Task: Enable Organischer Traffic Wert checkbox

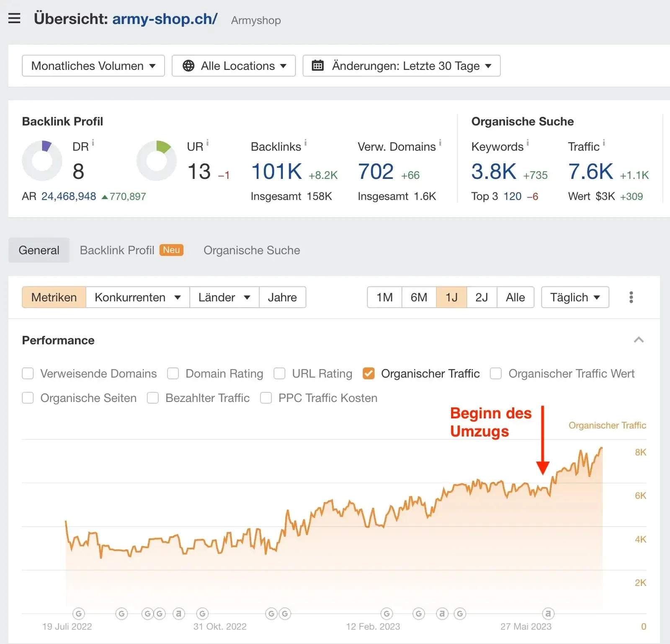Action: [496, 374]
